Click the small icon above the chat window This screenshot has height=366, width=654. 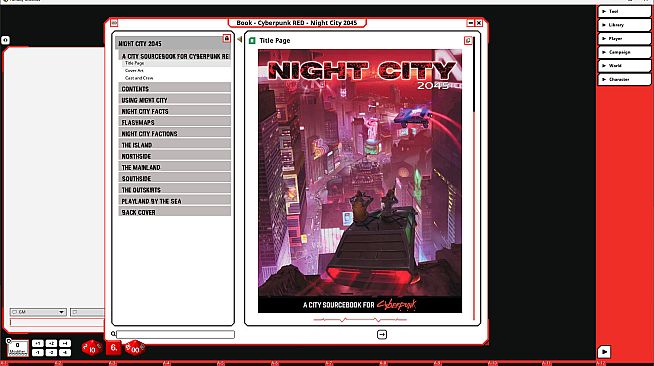pos(5,40)
